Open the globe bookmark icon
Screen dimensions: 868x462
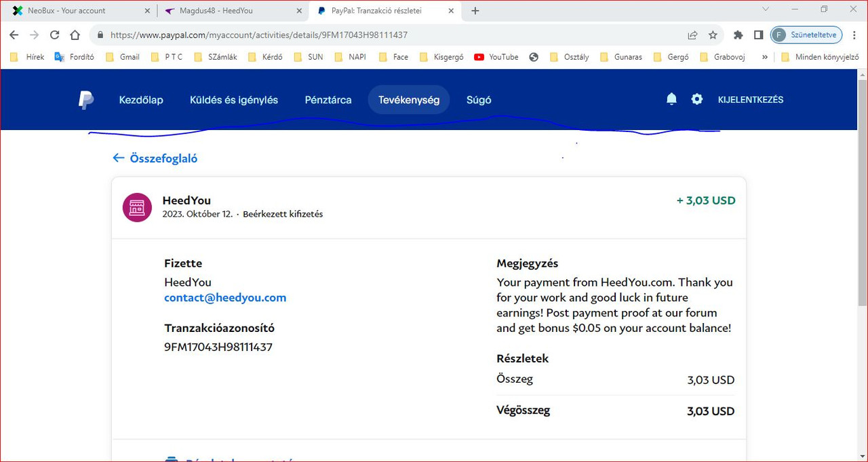[534, 57]
